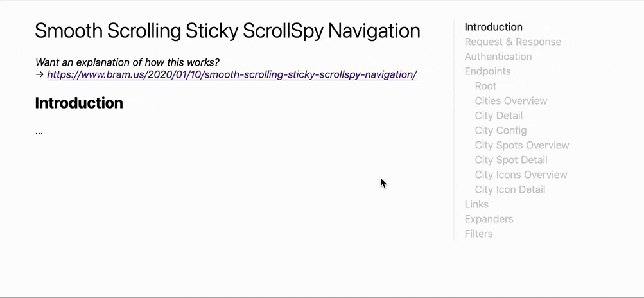Navigate to the Root endpoint entry
The height and width of the screenshot is (298, 644).
click(x=485, y=86)
